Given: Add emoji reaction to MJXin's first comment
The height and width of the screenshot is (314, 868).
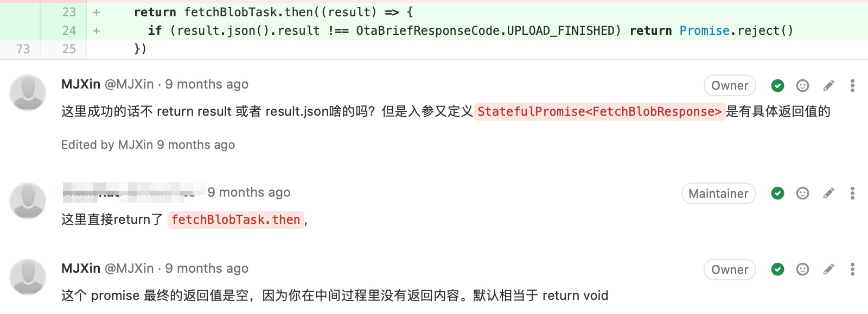Looking at the screenshot, I should click(x=802, y=85).
